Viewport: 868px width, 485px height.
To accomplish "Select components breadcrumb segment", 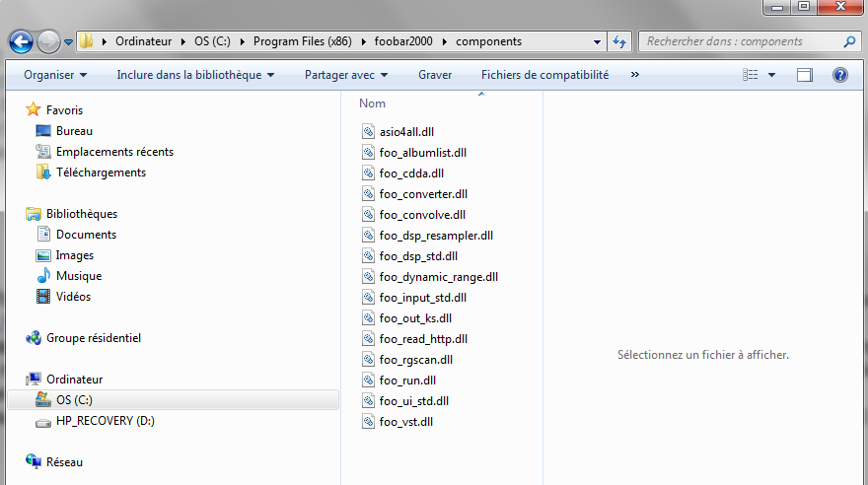I will (488, 41).
